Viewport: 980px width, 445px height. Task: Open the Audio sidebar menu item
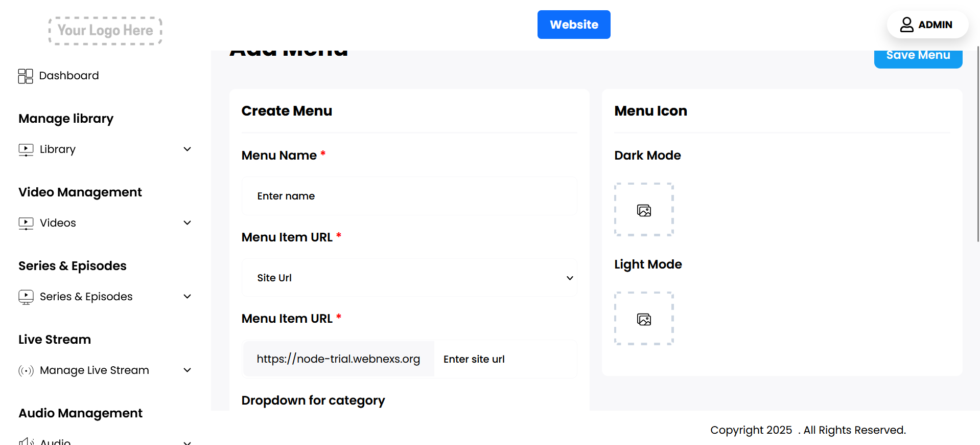click(x=55, y=441)
